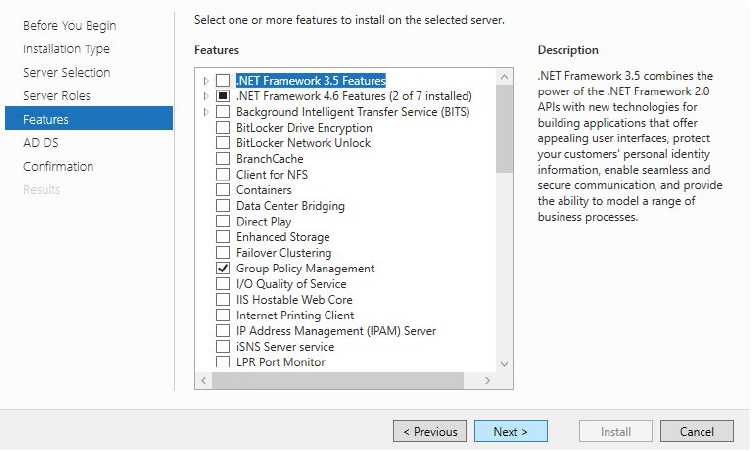Toggle the Client for NFS checkbox
This screenshot has height=451, width=752.
point(223,175)
